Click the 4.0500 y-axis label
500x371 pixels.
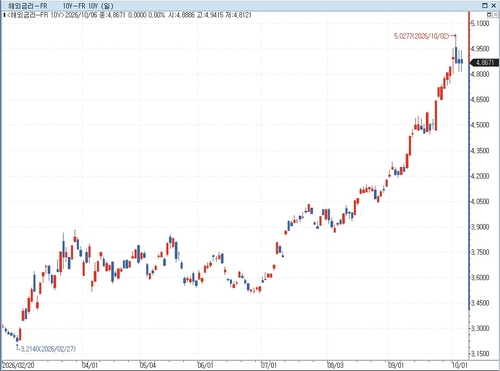[480, 201]
